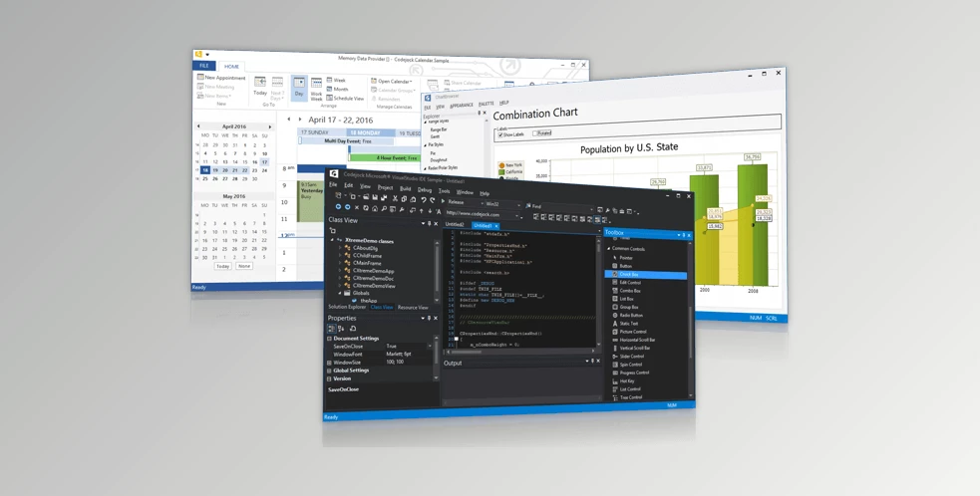Switch to Solution Explorer tab

(347, 308)
